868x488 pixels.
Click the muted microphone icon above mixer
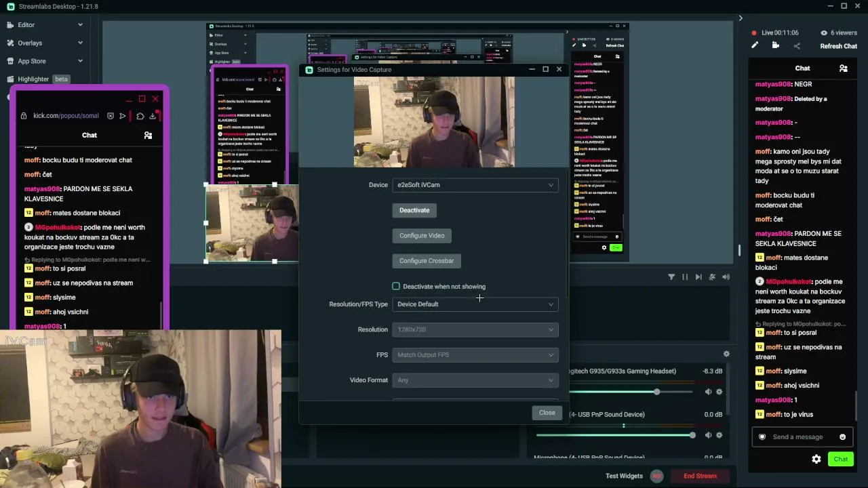pyautogui.click(x=712, y=277)
